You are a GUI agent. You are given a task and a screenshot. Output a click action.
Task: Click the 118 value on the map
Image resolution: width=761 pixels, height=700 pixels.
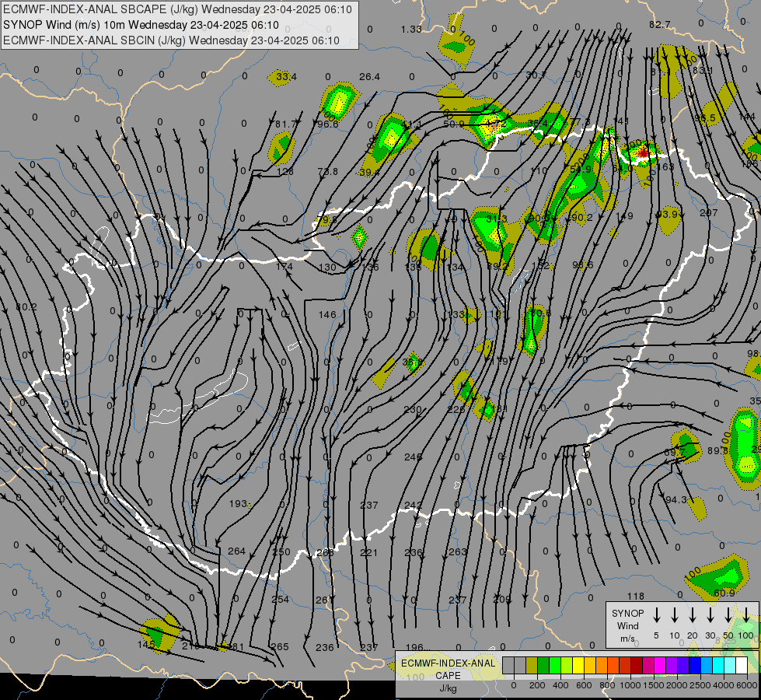[635, 596]
